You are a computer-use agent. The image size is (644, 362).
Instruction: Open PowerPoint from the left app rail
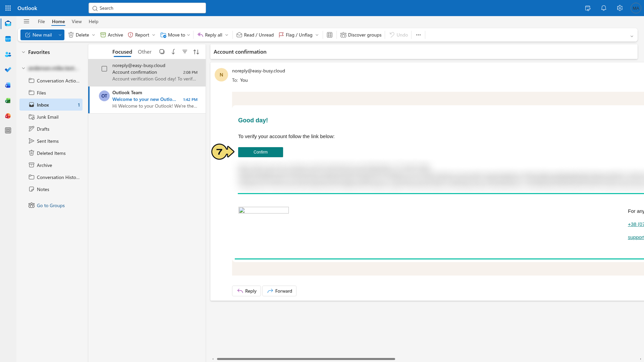[8, 116]
